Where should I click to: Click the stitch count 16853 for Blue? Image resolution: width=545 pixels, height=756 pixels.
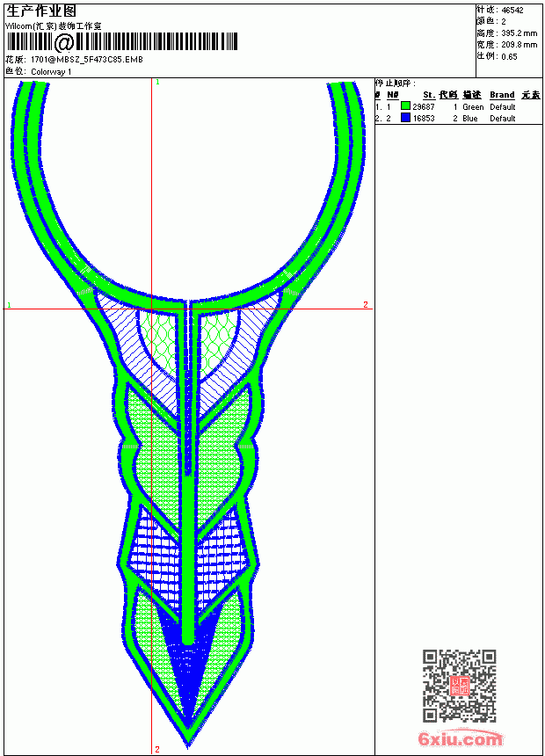tap(424, 118)
